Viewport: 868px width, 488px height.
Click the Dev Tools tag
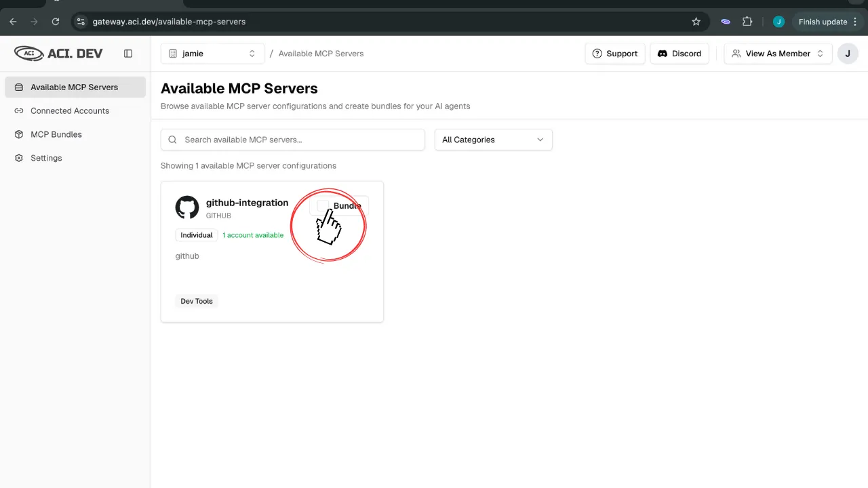pos(197,301)
